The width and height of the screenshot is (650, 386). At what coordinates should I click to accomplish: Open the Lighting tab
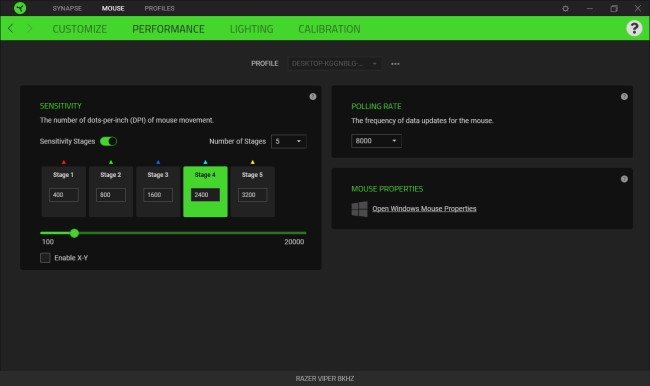pyautogui.click(x=252, y=29)
